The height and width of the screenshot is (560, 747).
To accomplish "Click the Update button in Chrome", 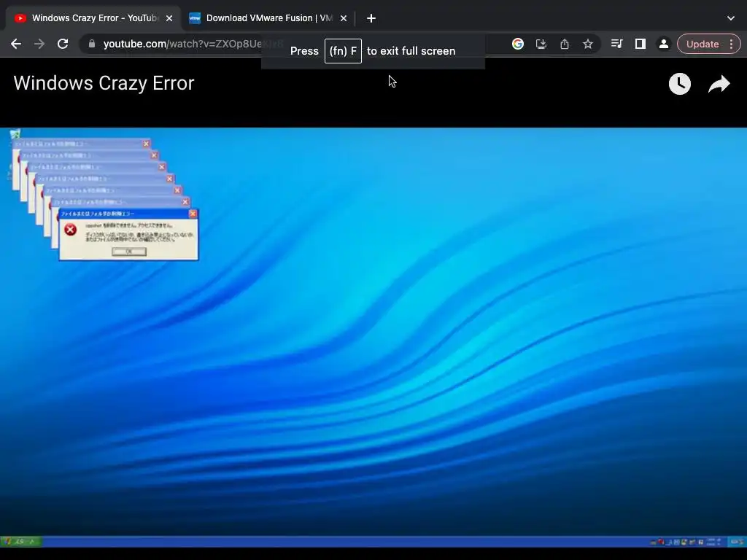I will tap(703, 44).
